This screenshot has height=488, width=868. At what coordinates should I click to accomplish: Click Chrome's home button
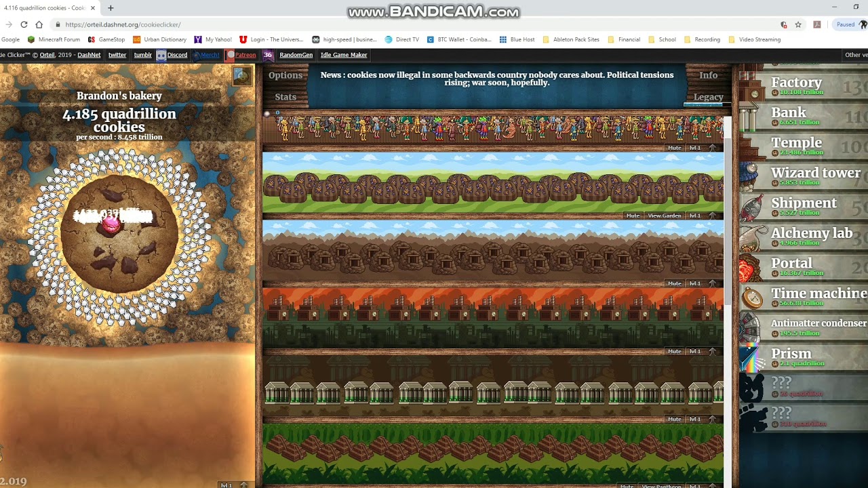(41, 24)
